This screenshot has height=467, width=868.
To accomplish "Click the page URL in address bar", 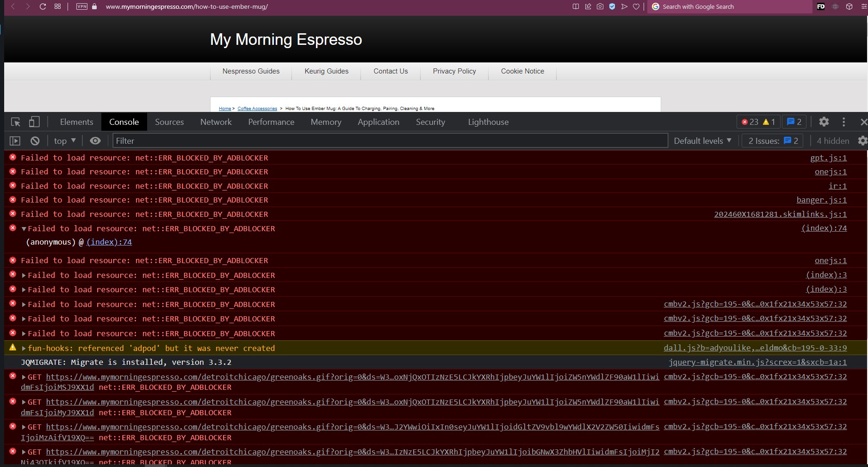I will click(186, 6).
